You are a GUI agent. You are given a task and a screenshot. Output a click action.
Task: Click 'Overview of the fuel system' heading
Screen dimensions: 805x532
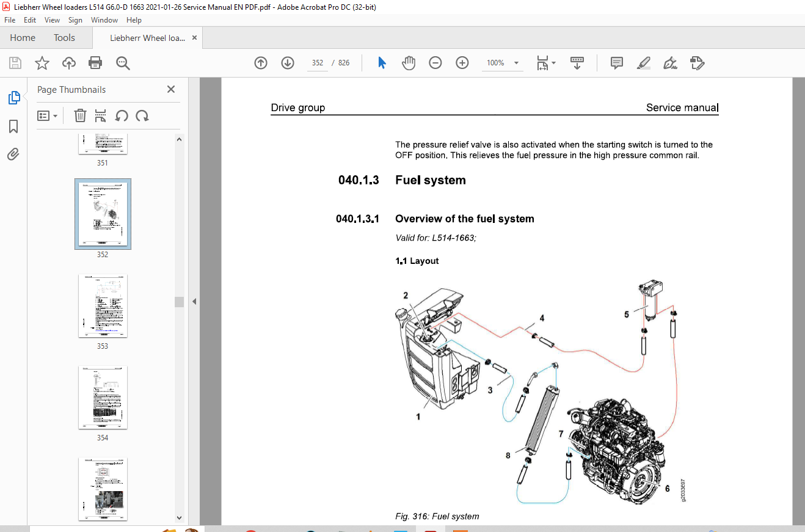464,219
